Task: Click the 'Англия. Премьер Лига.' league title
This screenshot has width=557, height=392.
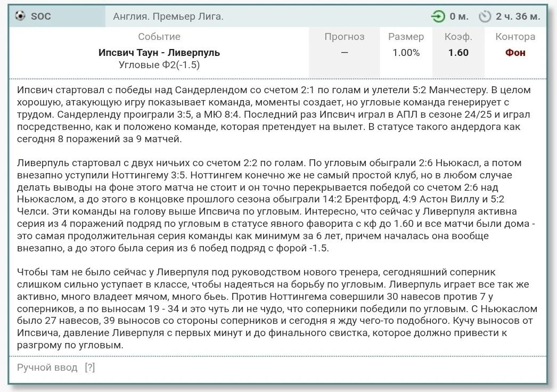Action: [168, 17]
